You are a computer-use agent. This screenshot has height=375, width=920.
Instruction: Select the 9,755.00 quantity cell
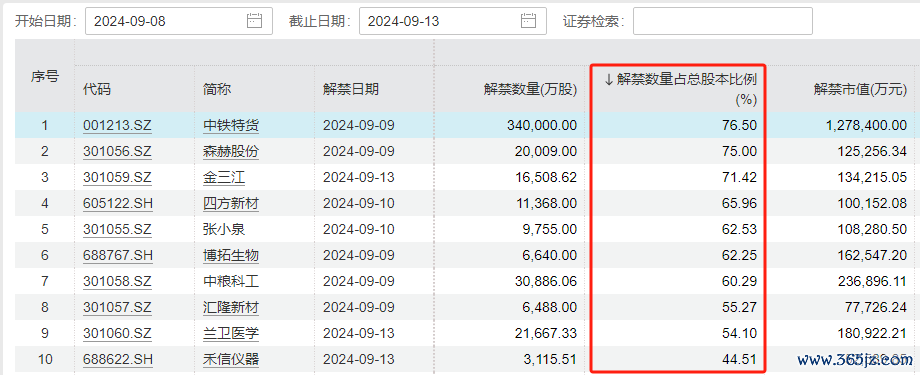point(550,229)
